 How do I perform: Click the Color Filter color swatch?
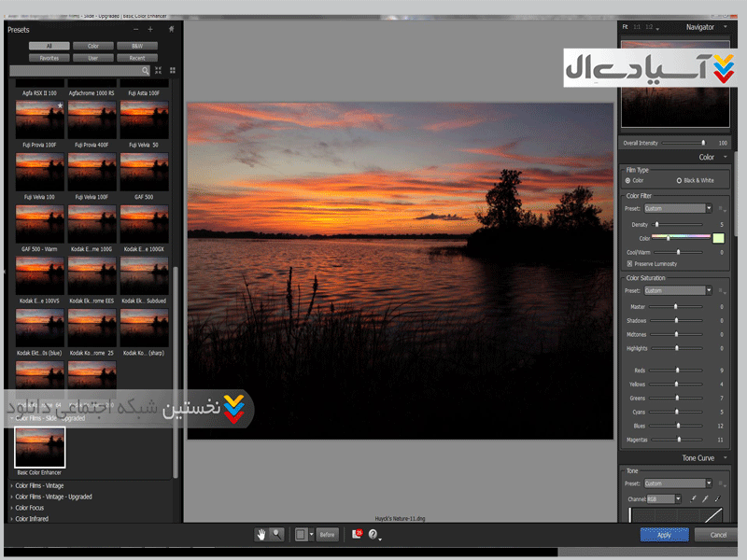pyautogui.click(x=718, y=238)
